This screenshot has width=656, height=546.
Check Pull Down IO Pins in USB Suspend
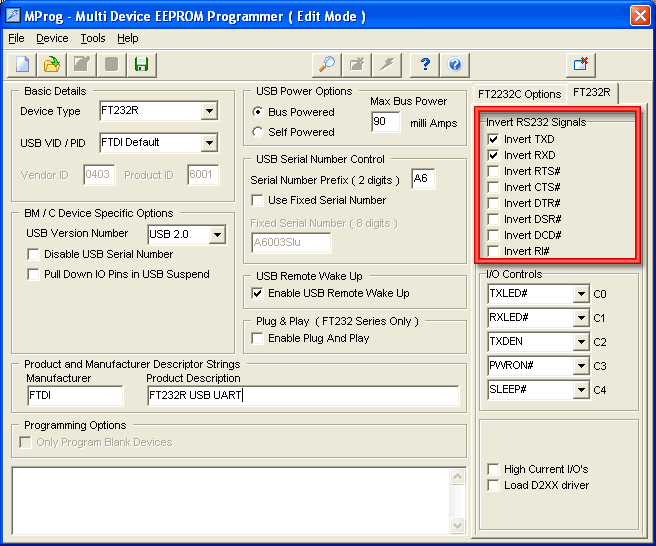pyautogui.click(x=33, y=274)
